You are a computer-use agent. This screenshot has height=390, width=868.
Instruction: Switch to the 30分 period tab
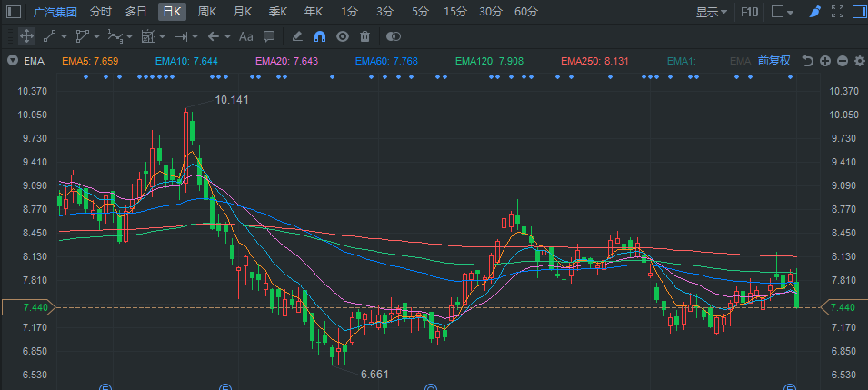[491, 12]
